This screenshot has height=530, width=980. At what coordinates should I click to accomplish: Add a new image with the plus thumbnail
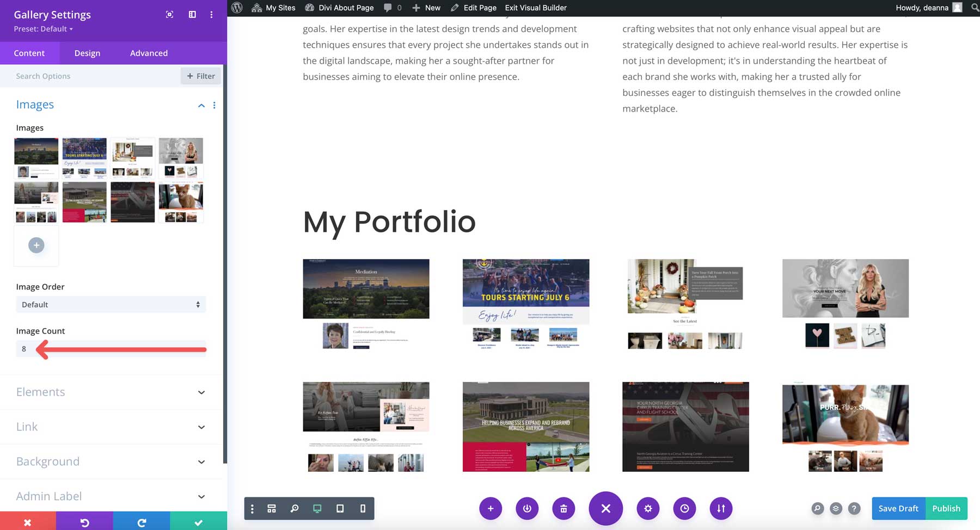[36, 245]
